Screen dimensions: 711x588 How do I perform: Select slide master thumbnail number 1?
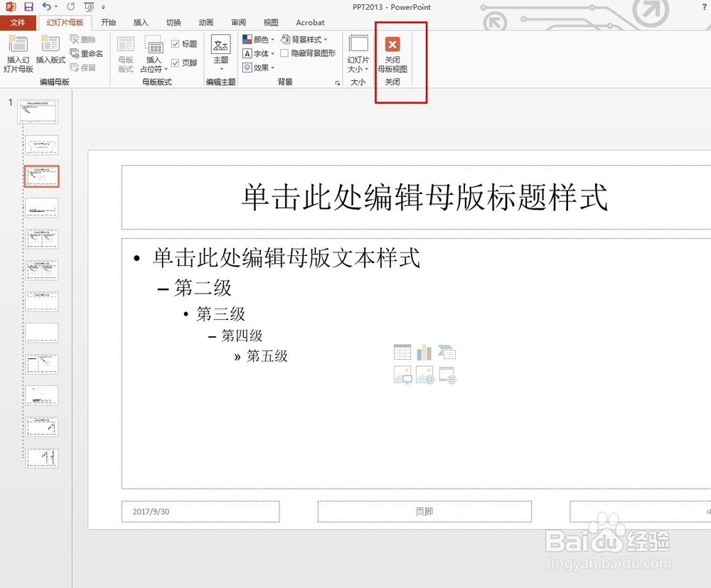[x=38, y=112]
